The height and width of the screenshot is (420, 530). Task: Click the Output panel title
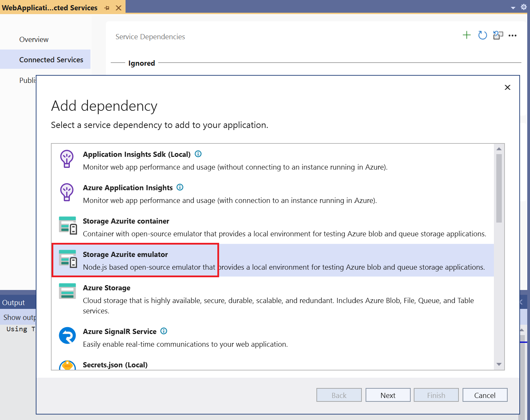[x=13, y=302]
